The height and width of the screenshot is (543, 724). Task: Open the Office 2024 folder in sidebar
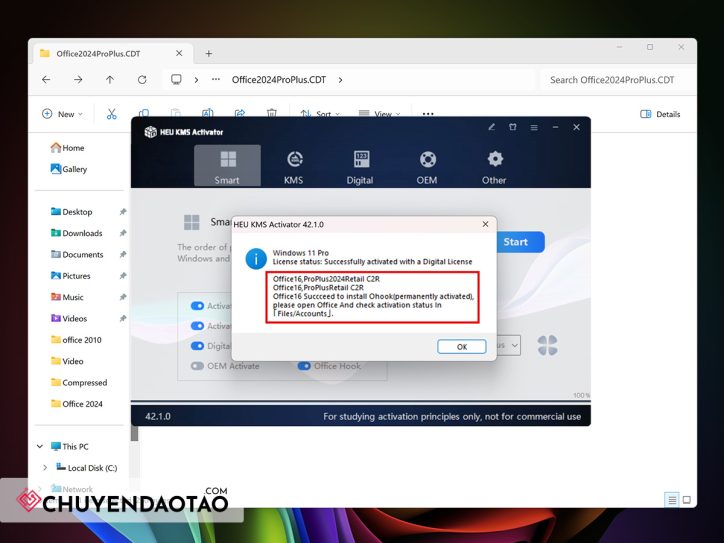pos(77,404)
